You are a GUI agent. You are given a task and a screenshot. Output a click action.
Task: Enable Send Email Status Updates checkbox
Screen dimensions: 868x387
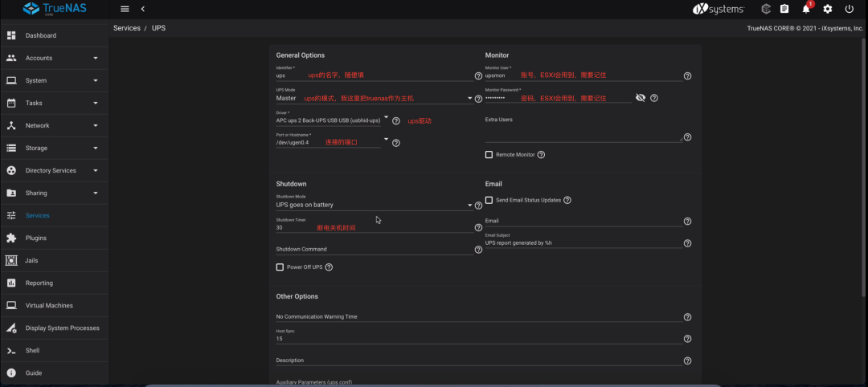tap(489, 200)
